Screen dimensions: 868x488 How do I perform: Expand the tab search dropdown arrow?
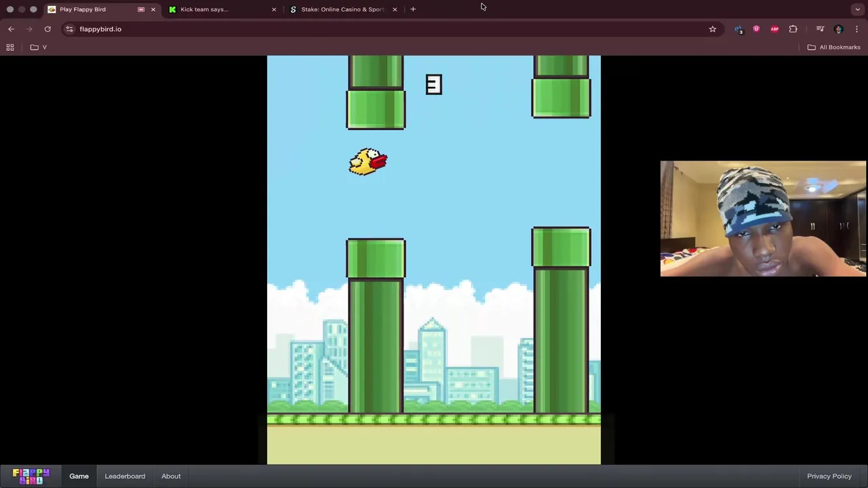858,9
